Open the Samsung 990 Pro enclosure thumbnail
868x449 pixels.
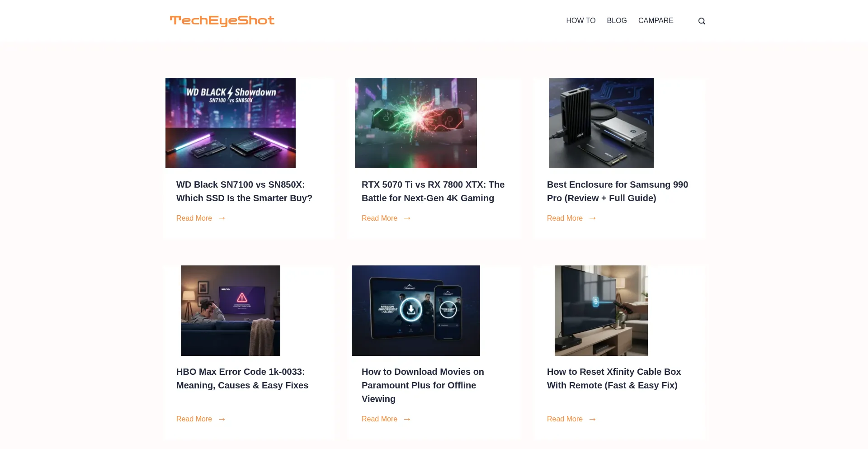pos(601,123)
